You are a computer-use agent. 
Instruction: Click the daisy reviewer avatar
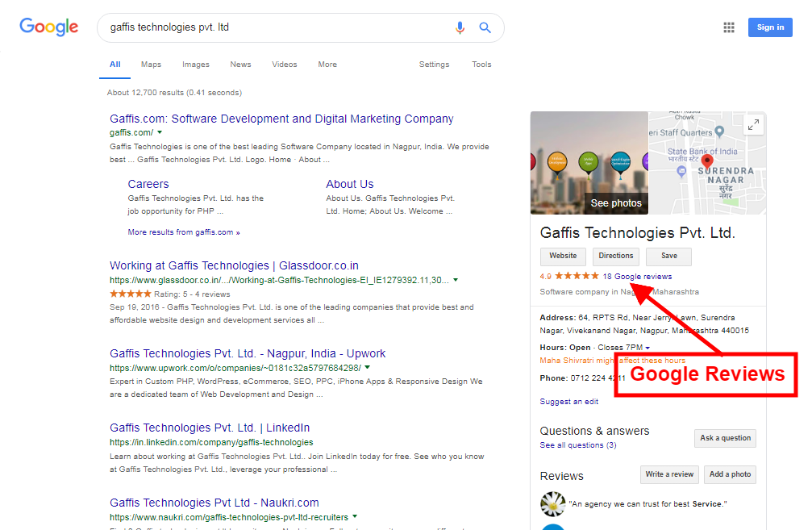pyautogui.click(x=553, y=503)
